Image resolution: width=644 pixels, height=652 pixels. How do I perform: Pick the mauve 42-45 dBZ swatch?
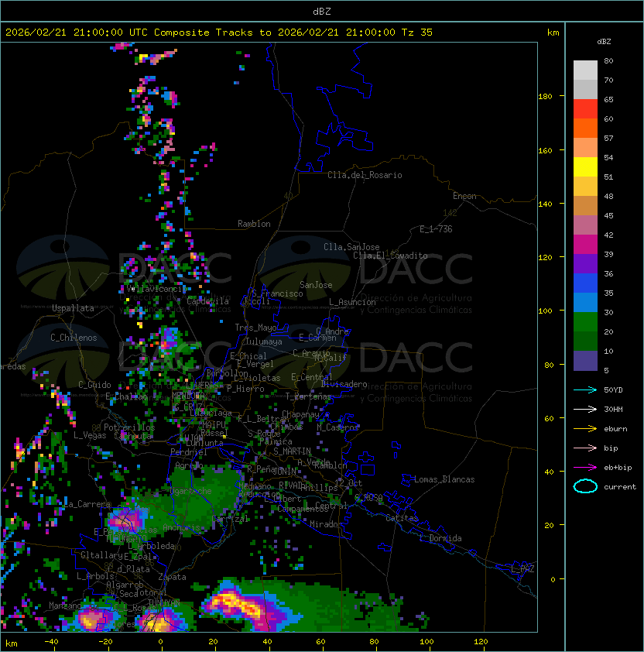point(585,225)
